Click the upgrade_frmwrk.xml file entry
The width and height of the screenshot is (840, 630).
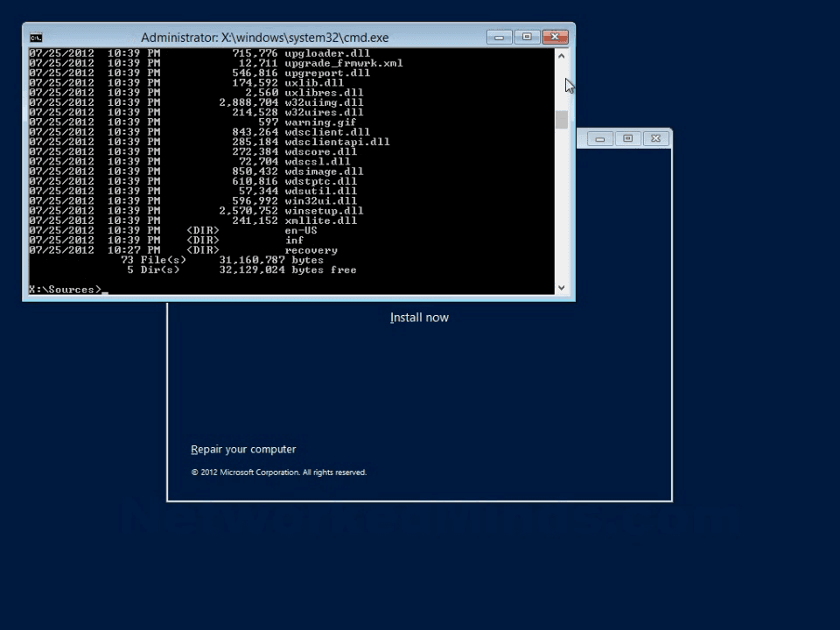point(343,63)
